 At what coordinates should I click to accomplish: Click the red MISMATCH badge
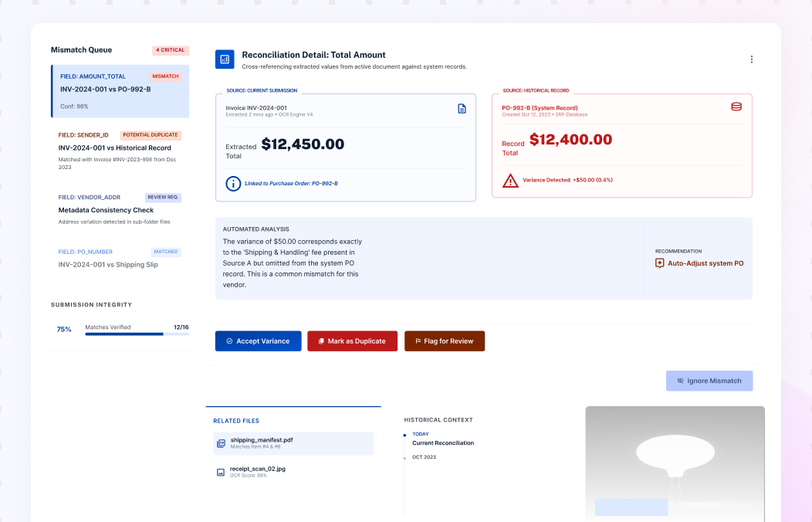click(165, 76)
